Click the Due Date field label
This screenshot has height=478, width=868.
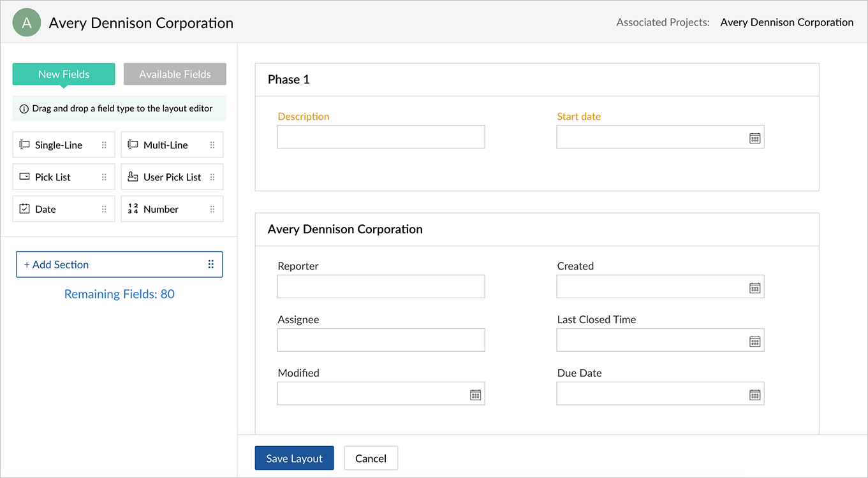[x=580, y=373]
